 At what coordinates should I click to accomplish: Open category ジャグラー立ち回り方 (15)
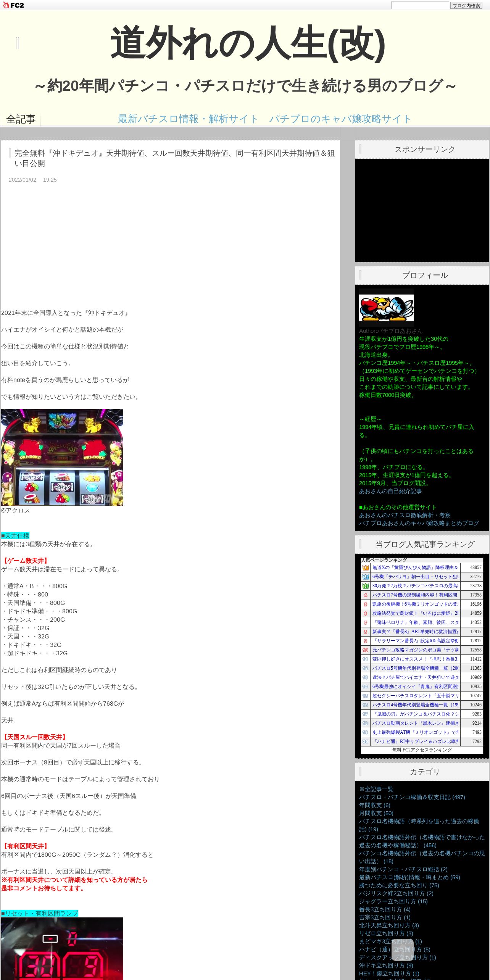(393, 901)
